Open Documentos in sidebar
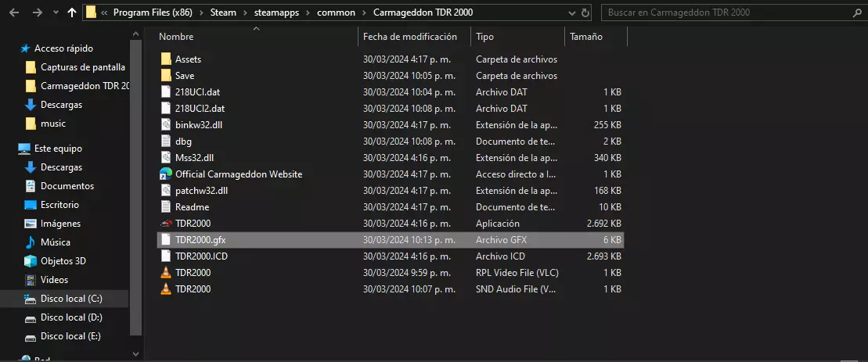 tap(67, 186)
